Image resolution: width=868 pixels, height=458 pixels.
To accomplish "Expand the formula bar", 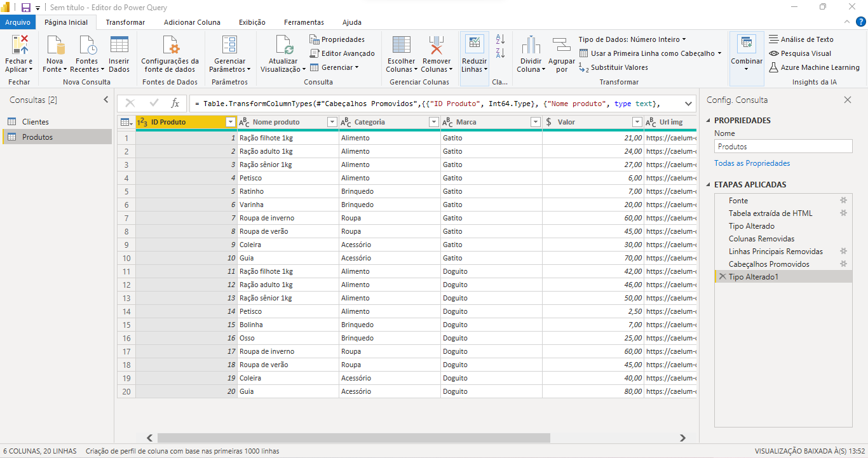I will [x=688, y=104].
